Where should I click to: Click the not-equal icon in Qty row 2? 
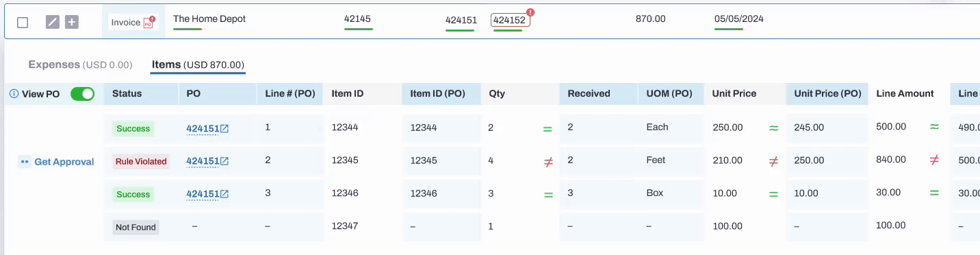[x=547, y=162]
